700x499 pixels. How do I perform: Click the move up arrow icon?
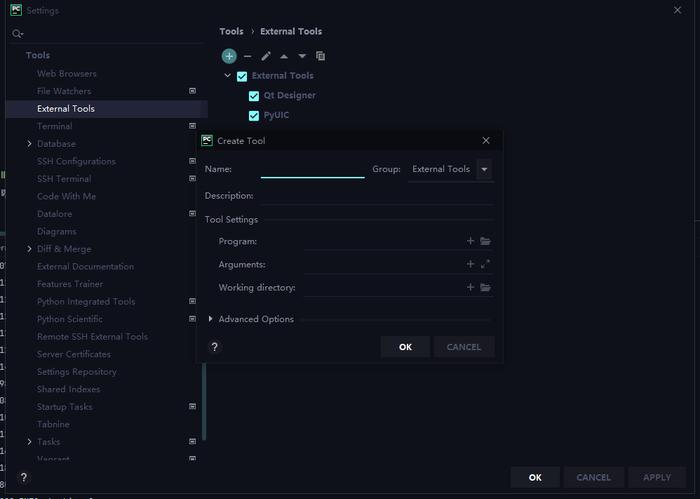click(284, 56)
